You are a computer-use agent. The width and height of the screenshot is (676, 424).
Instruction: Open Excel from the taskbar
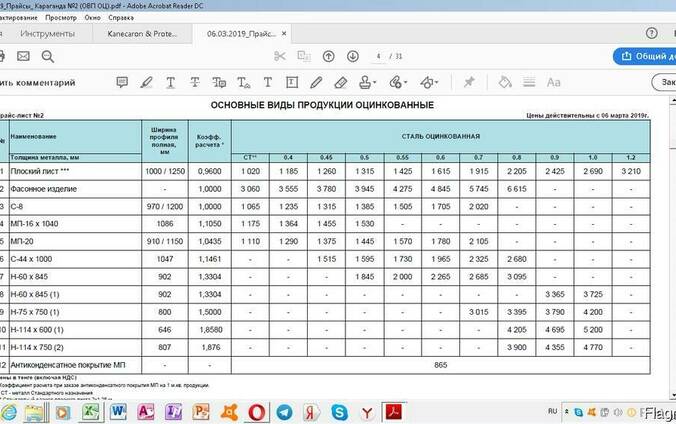(x=91, y=412)
